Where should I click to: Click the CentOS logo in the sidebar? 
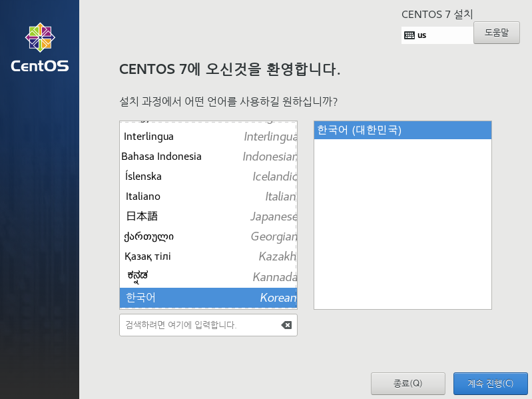40,47
